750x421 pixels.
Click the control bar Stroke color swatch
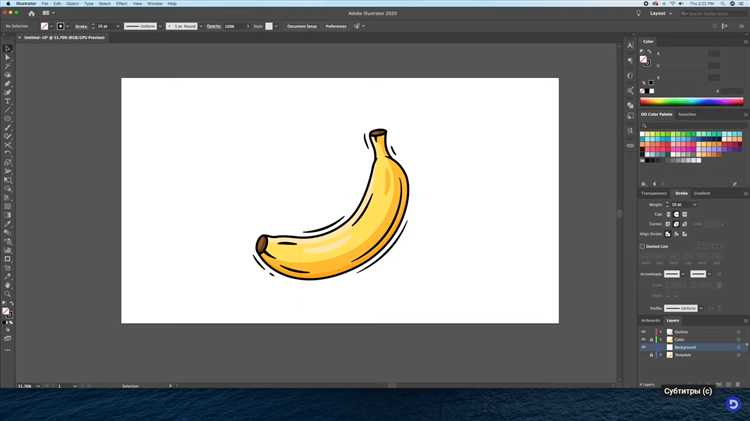click(x=60, y=26)
